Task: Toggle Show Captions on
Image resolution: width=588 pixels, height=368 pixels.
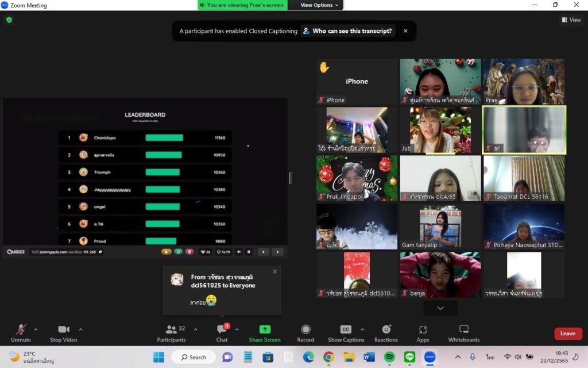Action: [x=346, y=332]
